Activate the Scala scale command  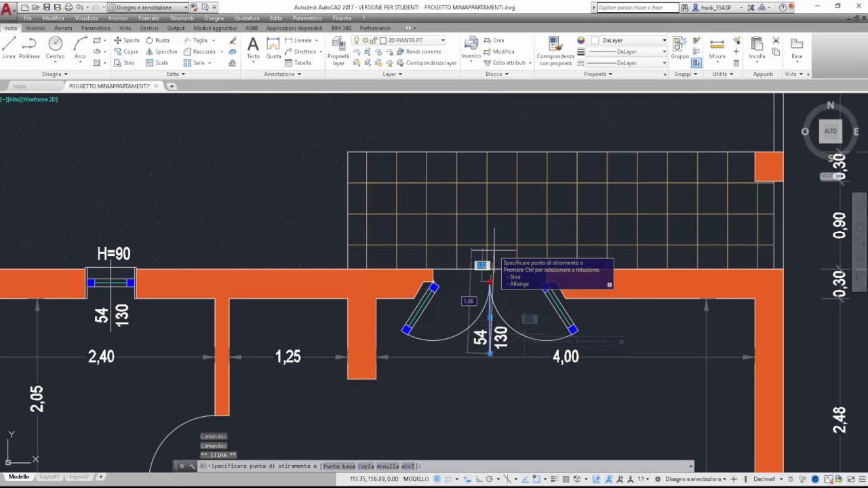pos(157,63)
